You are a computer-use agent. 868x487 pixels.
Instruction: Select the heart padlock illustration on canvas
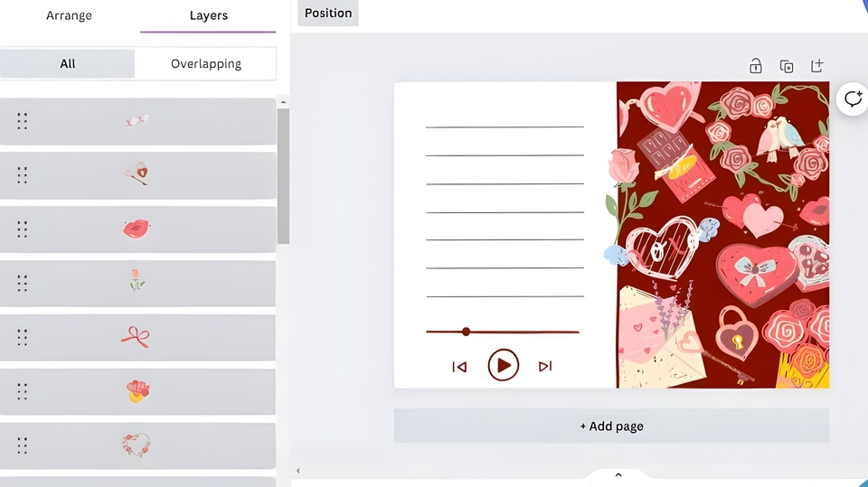click(736, 335)
